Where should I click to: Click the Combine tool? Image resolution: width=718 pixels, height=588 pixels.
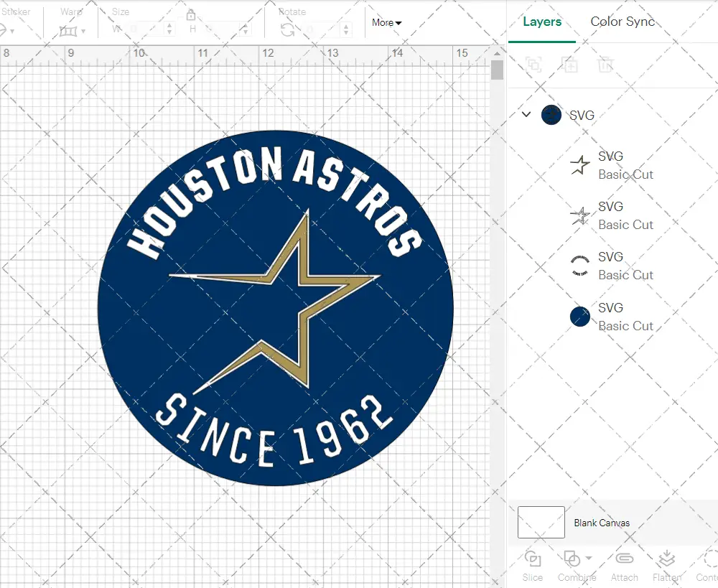(x=577, y=566)
